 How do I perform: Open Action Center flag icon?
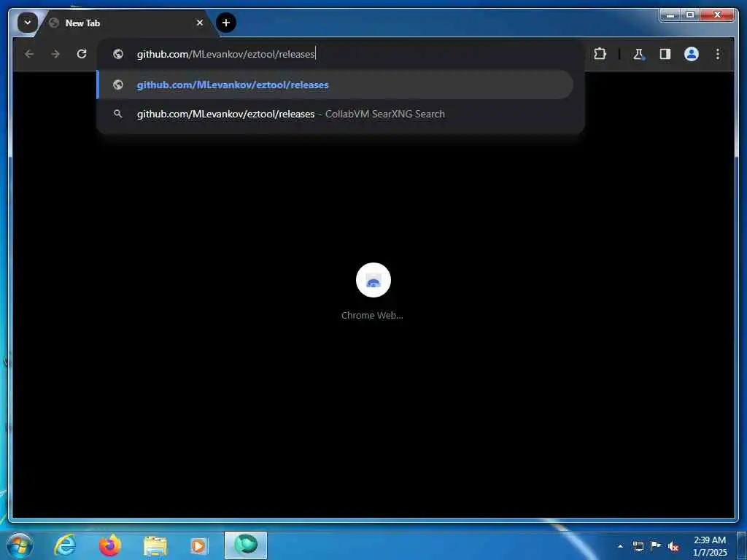[656, 545]
